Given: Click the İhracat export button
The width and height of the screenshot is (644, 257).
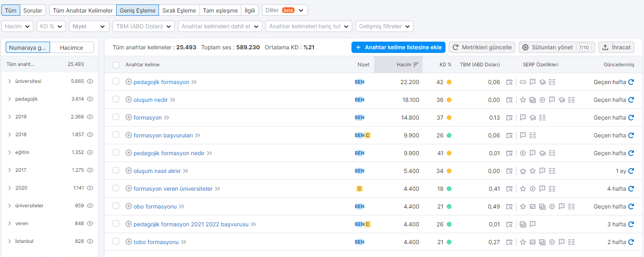Looking at the screenshot, I should [x=616, y=47].
